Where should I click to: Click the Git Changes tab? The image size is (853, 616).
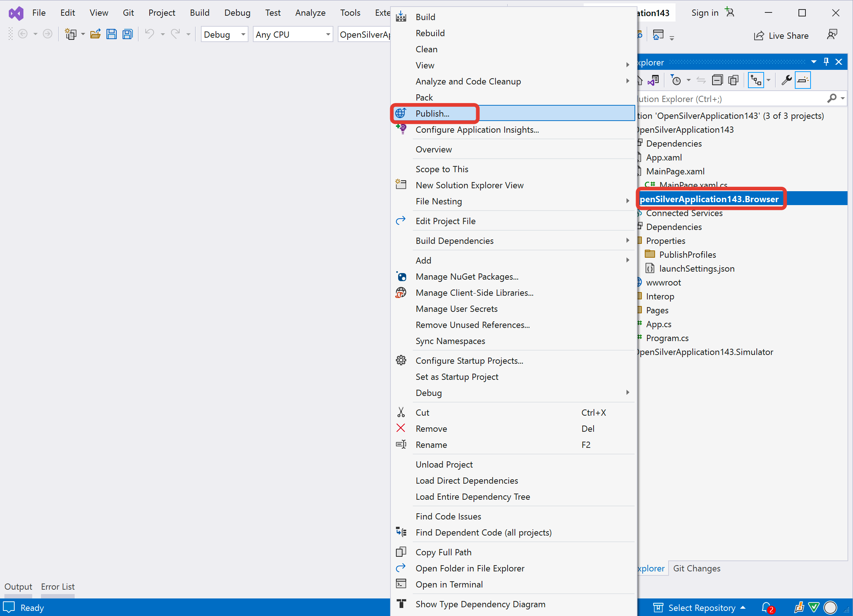pos(697,568)
